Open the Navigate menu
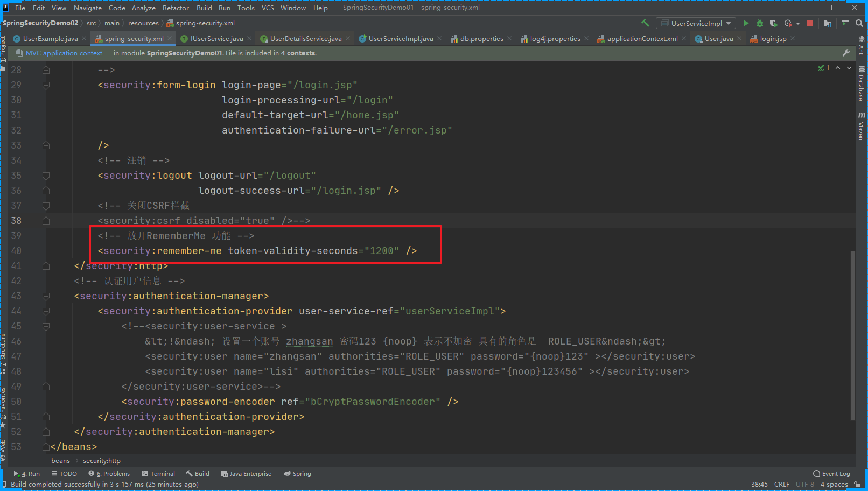This screenshot has height=491, width=868. [88, 8]
